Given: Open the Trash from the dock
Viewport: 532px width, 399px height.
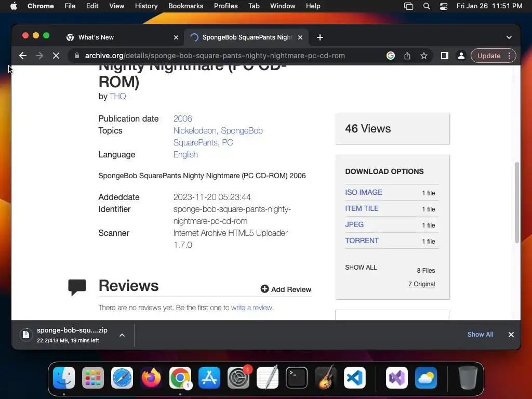Looking at the screenshot, I should pyautogui.click(x=468, y=378).
